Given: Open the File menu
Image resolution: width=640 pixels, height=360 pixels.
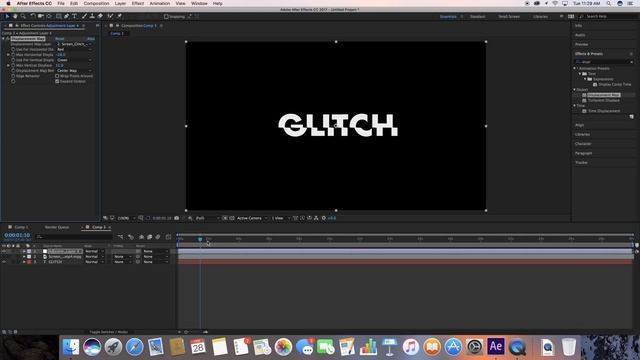Looking at the screenshot, I should (x=61, y=3).
